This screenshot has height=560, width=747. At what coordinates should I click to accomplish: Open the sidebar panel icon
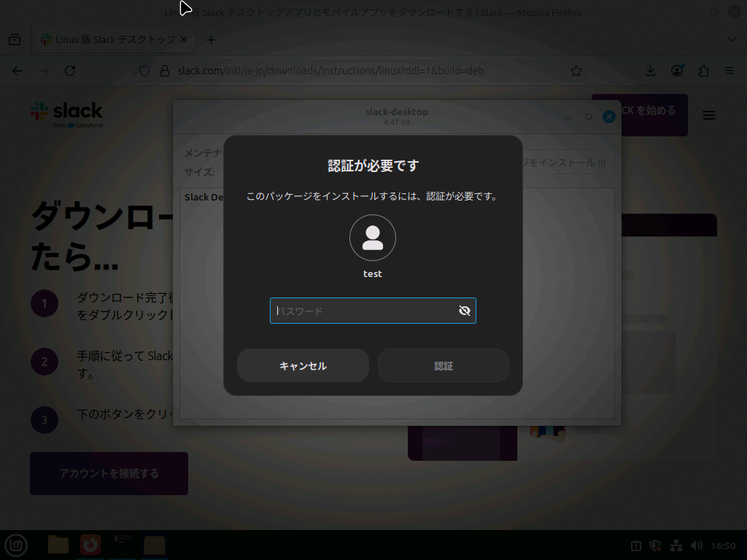14,39
